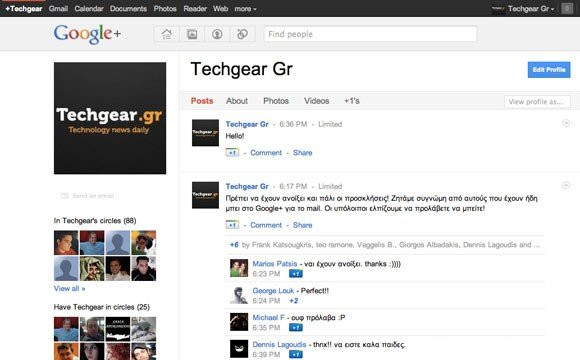Screen dimensions: 580x360
Task: Click +1 badge on Dennis Lagoudis comment
Action: (296, 354)
